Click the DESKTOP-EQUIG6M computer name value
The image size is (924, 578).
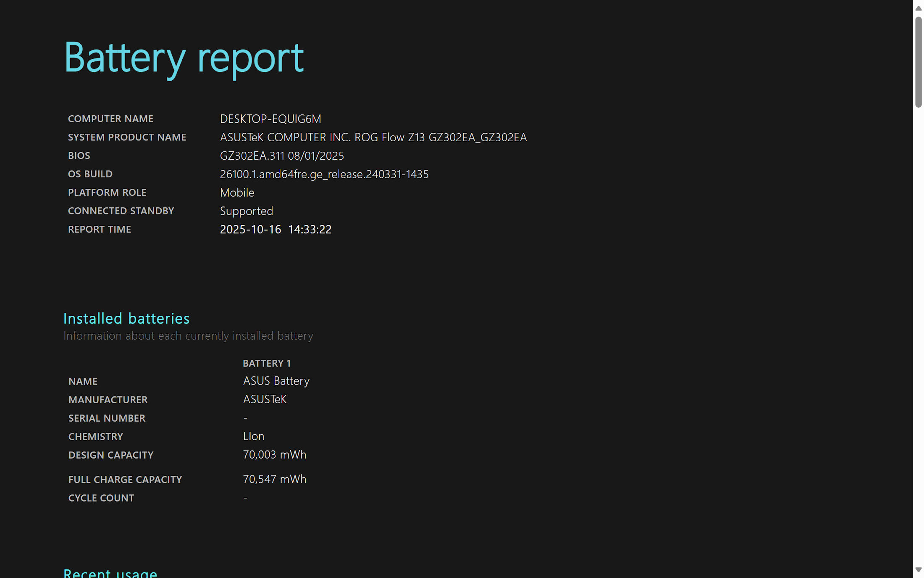270,119
